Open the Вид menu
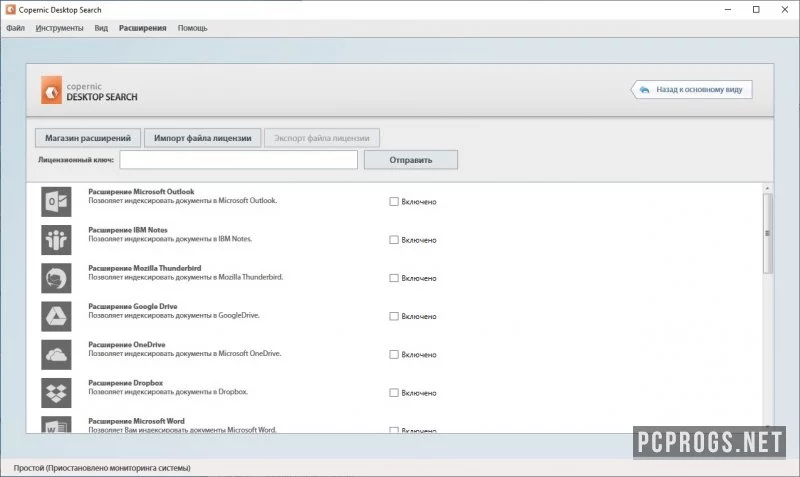Image resolution: width=800 pixels, height=477 pixels. coord(101,28)
